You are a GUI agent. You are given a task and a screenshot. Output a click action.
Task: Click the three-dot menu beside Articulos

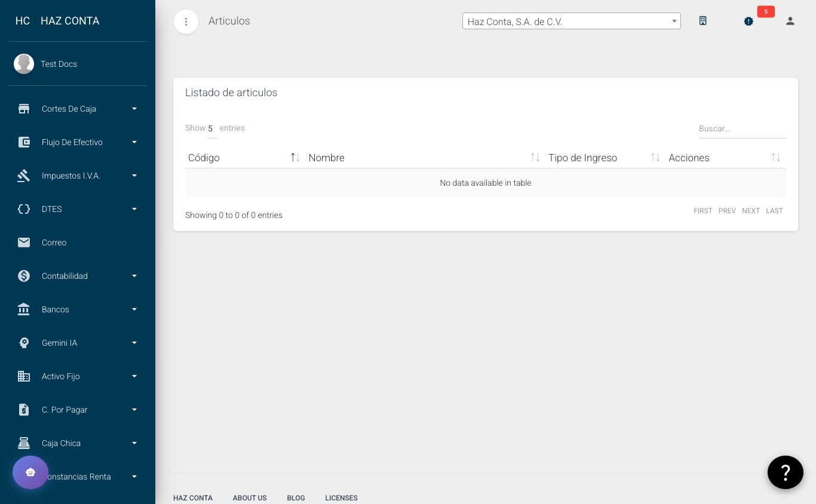(x=186, y=21)
